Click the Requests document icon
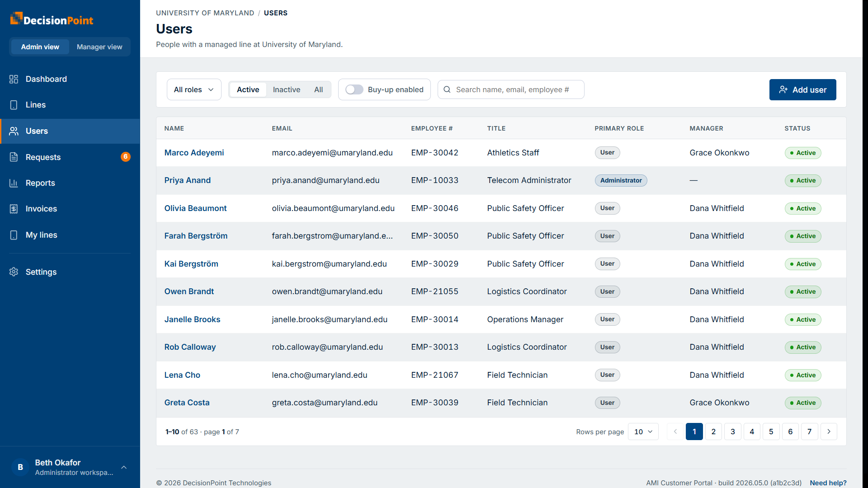Image resolution: width=868 pixels, height=488 pixels. (14, 157)
